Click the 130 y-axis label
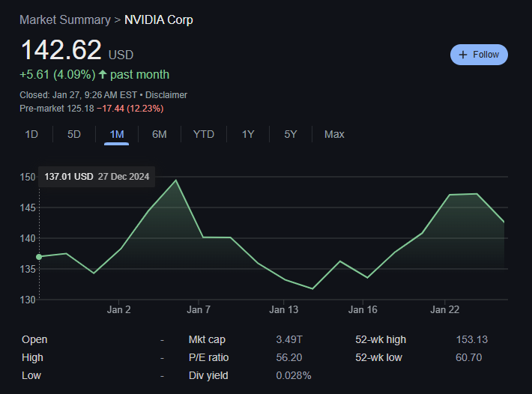 click(28, 300)
